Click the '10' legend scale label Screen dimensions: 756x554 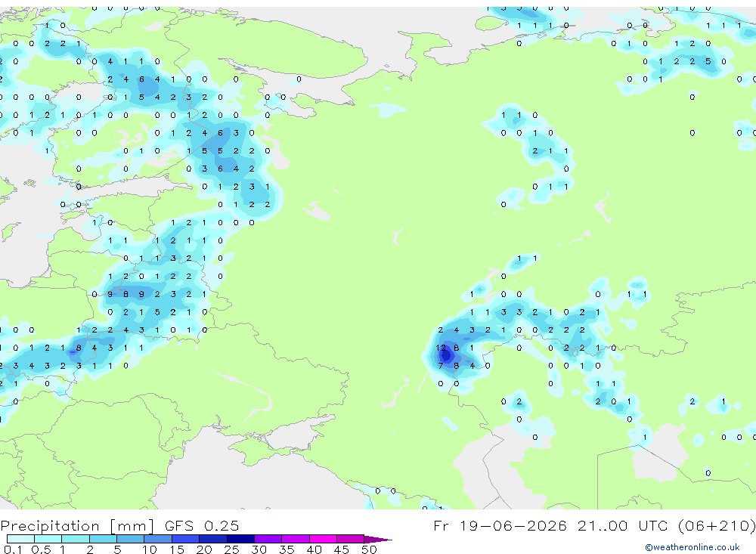coord(150,549)
